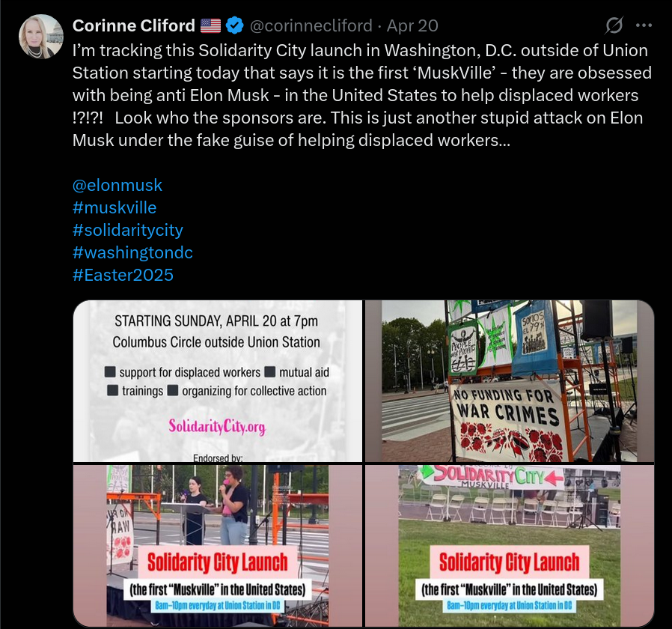Click the Apr 20 post timestamp
This screenshot has width=672, height=629.
point(412,25)
